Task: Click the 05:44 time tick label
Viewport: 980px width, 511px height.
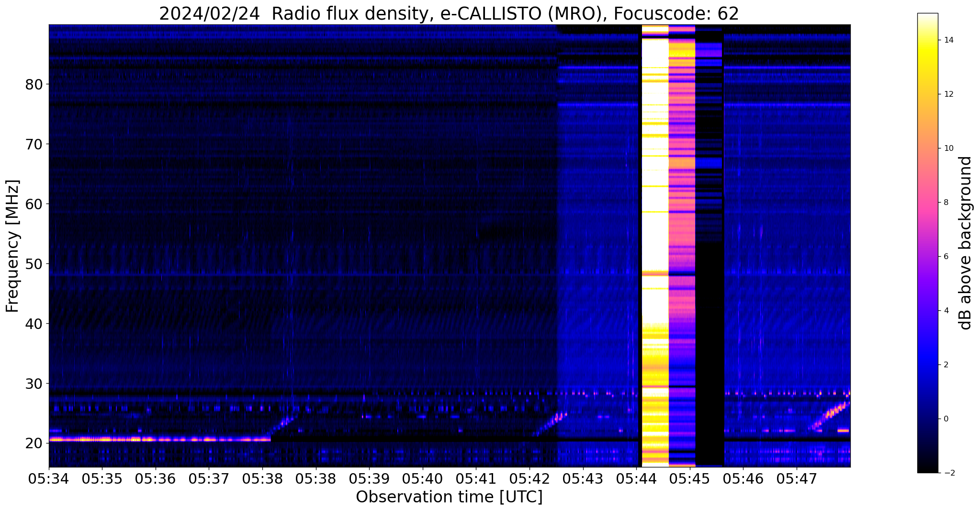Action: [x=636, y=478]
